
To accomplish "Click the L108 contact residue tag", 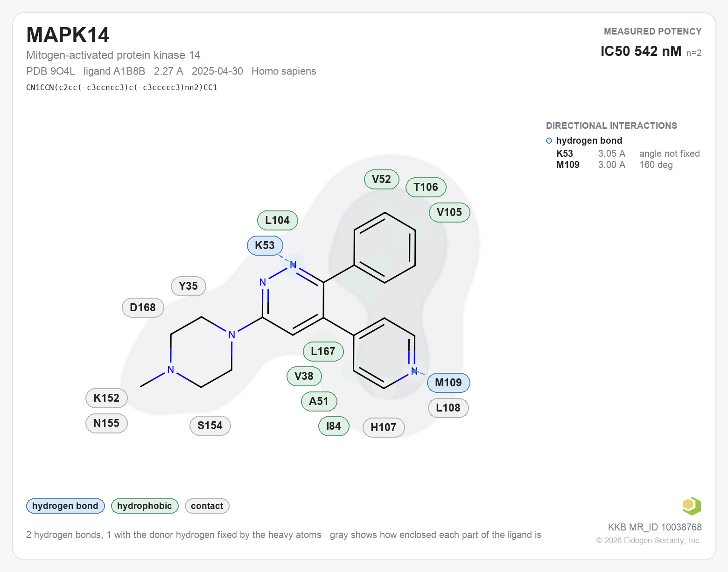I will click(x=448, y=408).
